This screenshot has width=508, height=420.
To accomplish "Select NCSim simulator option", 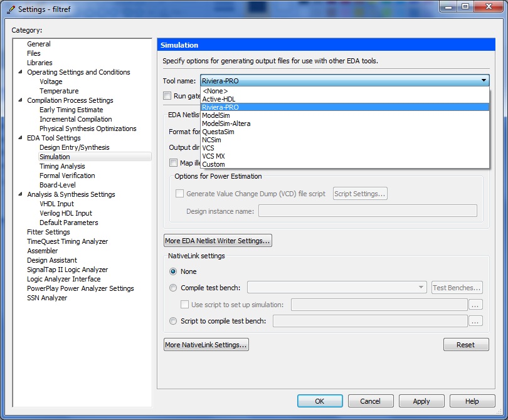I will (345, 140).
